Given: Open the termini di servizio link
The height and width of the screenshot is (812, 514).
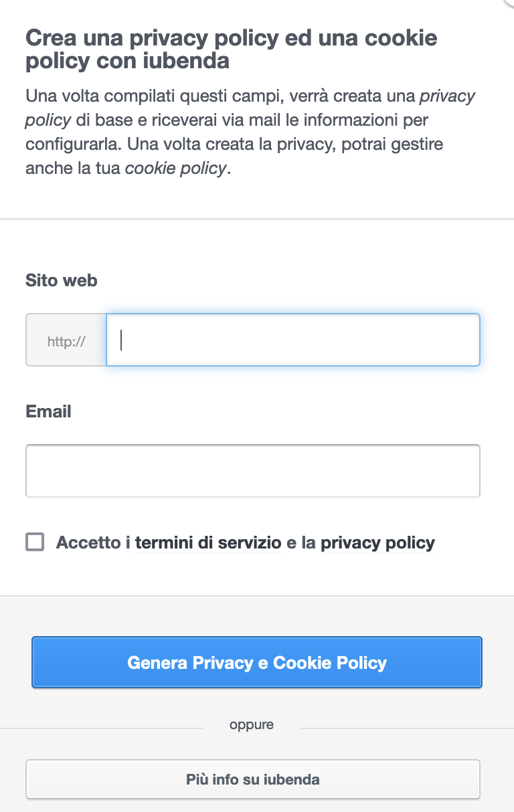Looking at the screenshot, I should click(208, 542).
